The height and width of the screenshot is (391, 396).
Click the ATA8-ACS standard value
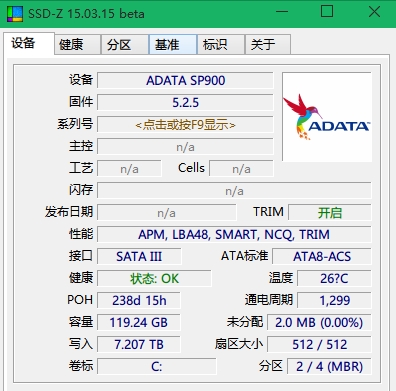pos(322,257)
